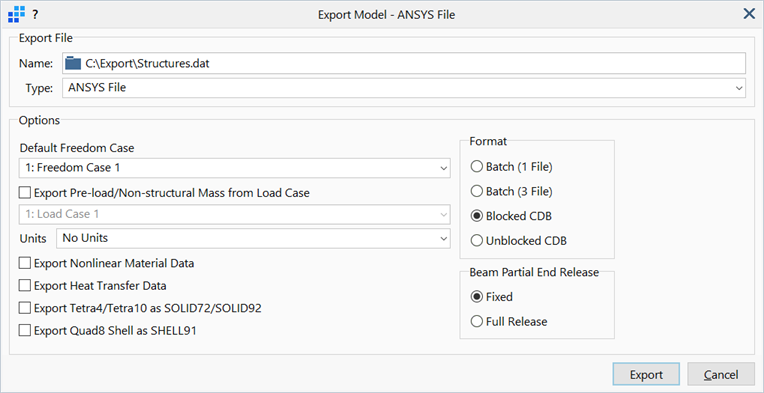
Task: Click the application logo icon in title bar
Action: point(17,15)
